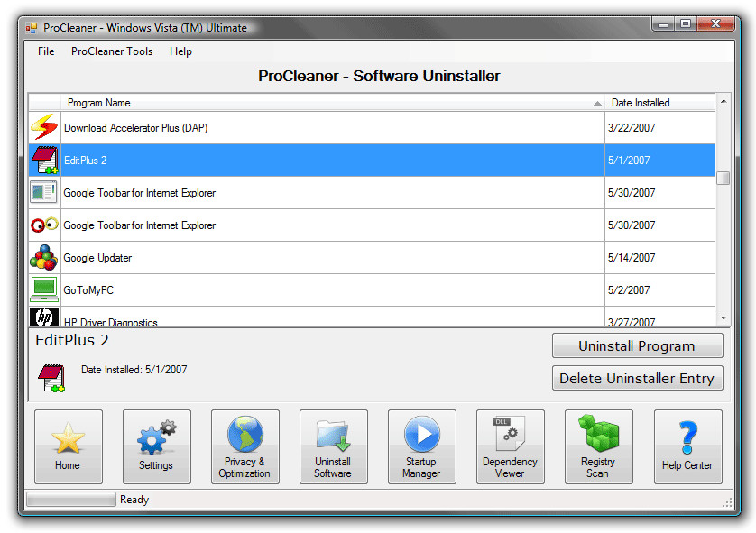Open the ProCleaner Tools menu
The height and width of the screenshot is (533, 756).
(112, 51)
